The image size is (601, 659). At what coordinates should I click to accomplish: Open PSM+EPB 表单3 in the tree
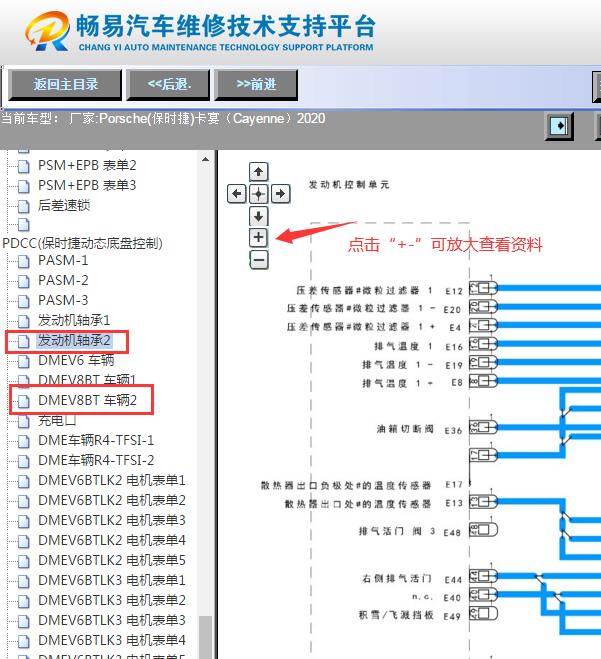pos(87,185)
